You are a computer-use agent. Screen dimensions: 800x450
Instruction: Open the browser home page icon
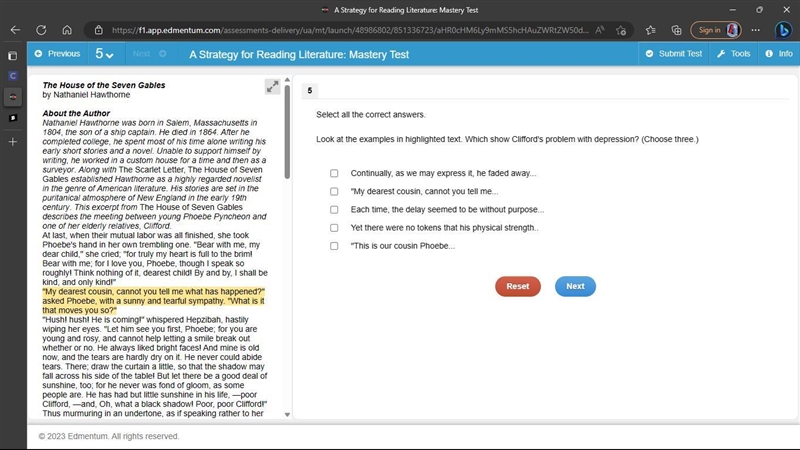(x=67, y=30)
